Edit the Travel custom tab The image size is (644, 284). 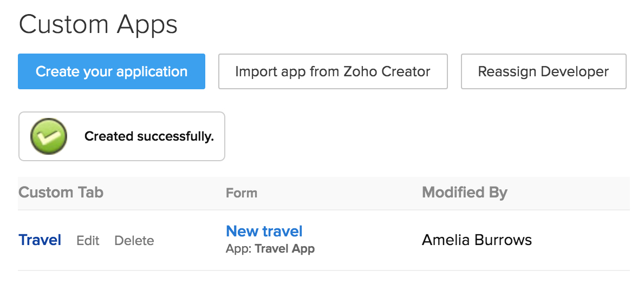pos(88,241)
